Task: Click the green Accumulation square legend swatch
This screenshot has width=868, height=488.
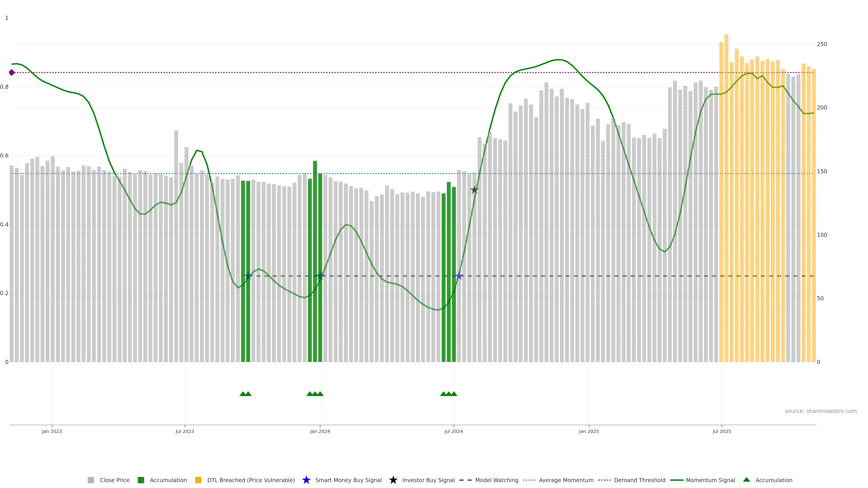Action: (x=141, y=480)
